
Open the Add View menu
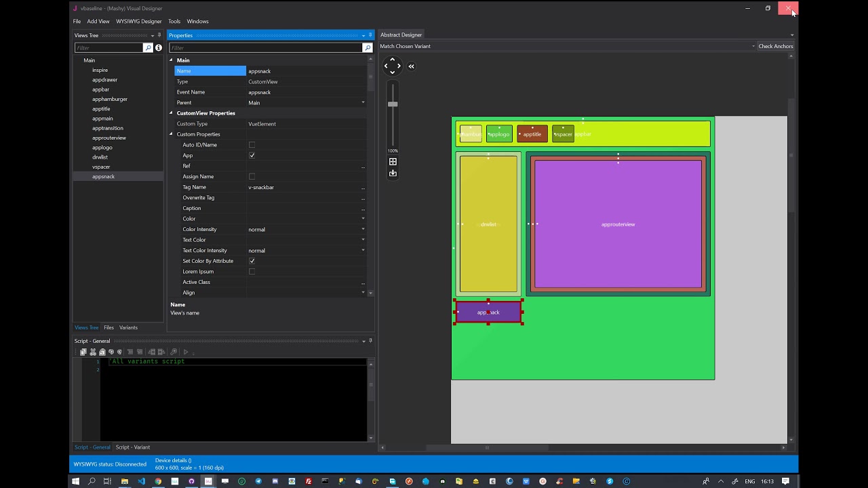pyautogui.click(x=98, y=22)
